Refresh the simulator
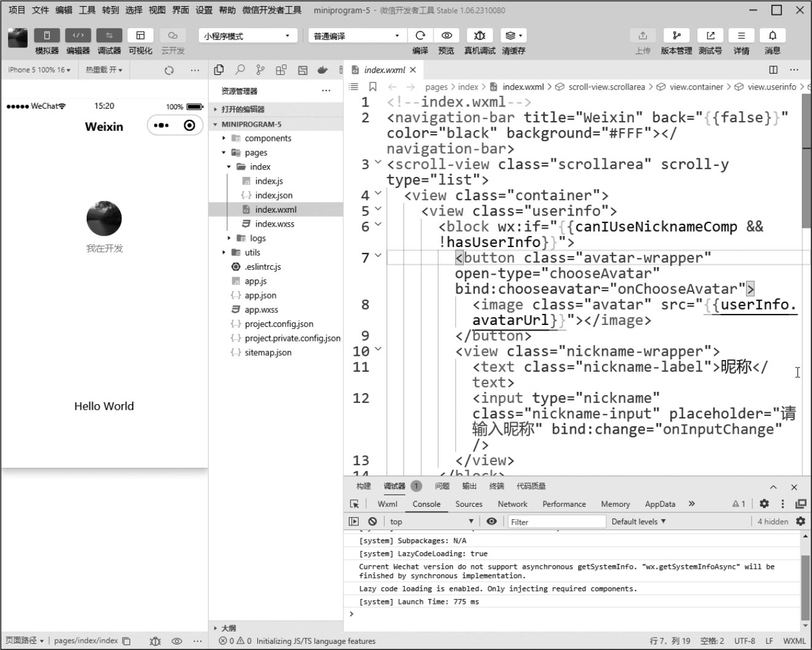This screenshot has height=650, width=812. pos(169,70)
